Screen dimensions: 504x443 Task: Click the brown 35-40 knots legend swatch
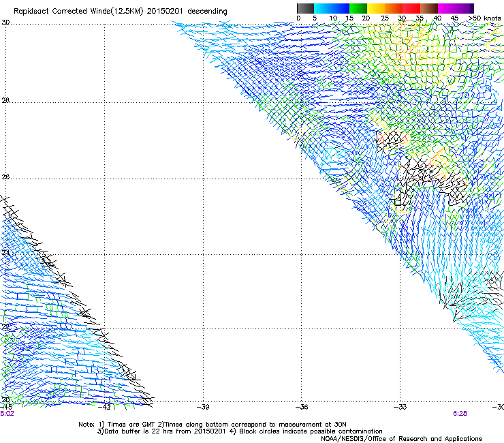[429, 8]
